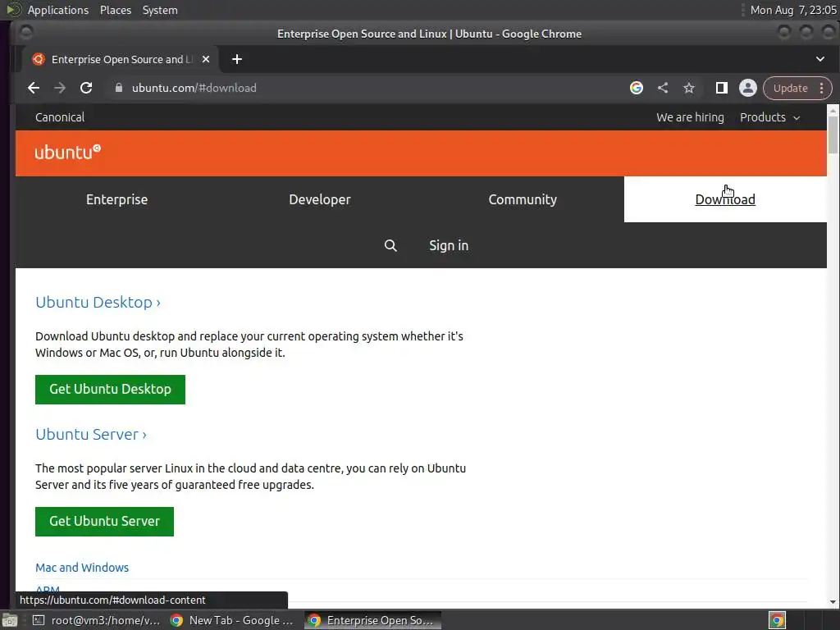Go back using the browser back arrow
The height and width of the screenshot is (630, 840).
(x=33, y=88)
